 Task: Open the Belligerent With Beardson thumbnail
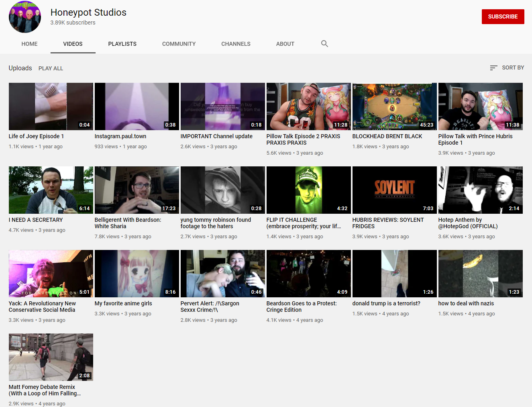(x=137, y=190)
